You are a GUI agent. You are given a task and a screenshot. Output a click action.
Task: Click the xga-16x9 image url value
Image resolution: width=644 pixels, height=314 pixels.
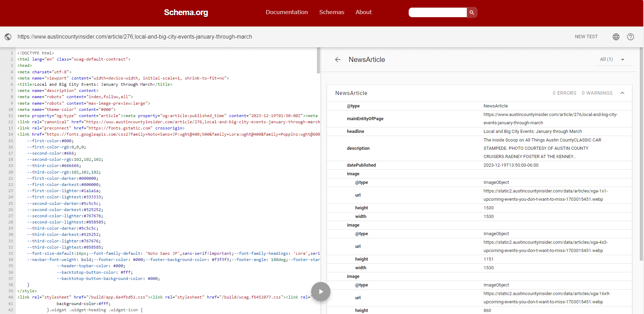click(x=547, y=298)
